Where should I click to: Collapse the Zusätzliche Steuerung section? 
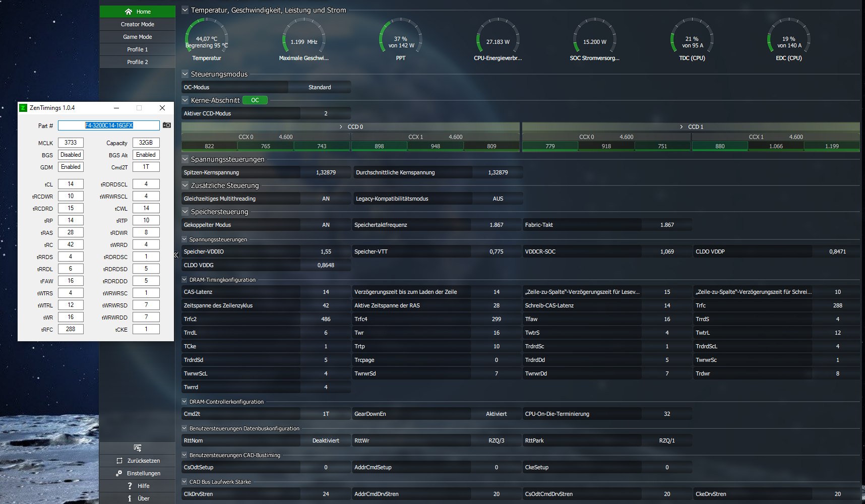pyautogui.click(x=185, y=185)
